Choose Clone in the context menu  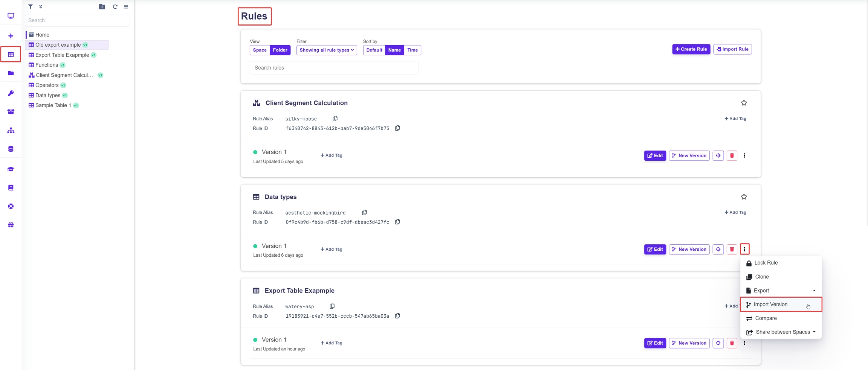[x=762, y=277]
